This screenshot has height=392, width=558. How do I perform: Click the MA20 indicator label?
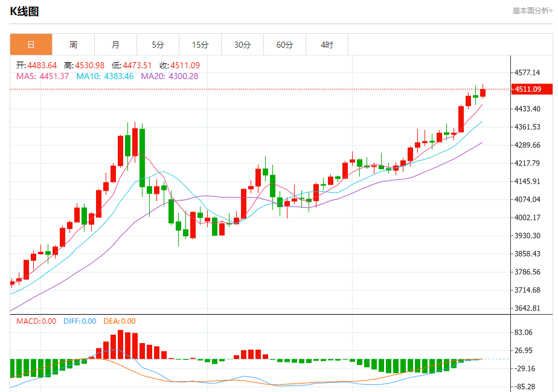[x=169, y=76]
